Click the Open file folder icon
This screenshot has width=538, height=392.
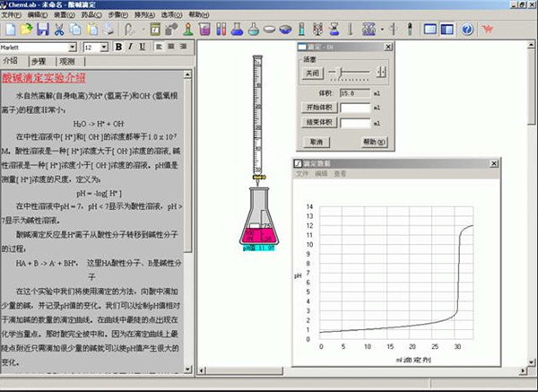point(26,30)
